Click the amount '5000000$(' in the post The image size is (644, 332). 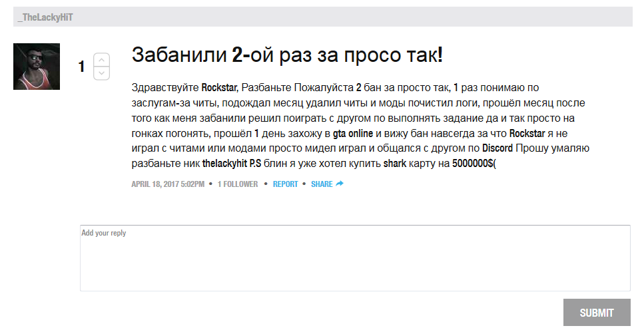tap(474, 163)
